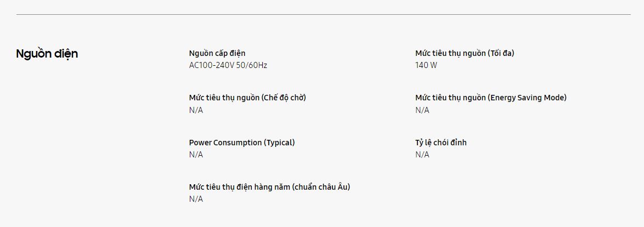Click the (chuẩn châu Âu) parenthetical text

(321, 187)
